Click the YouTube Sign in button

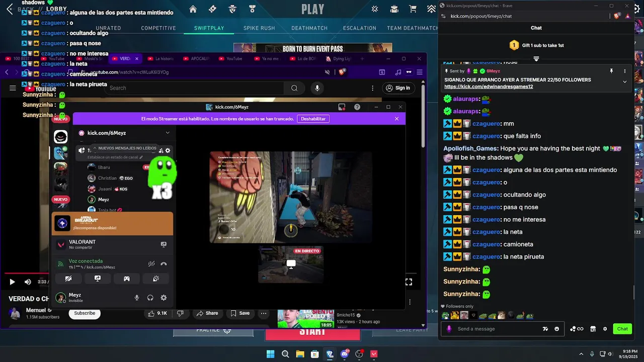point(397,88)
